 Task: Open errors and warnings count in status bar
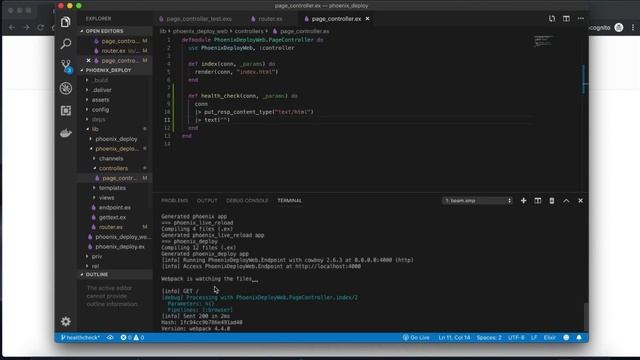[132, 338]
